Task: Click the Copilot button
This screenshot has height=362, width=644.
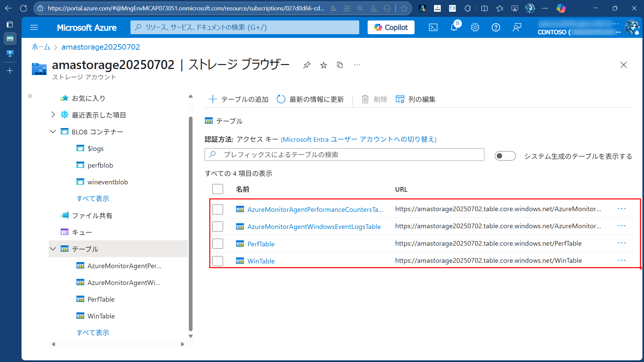Action: 391,27
